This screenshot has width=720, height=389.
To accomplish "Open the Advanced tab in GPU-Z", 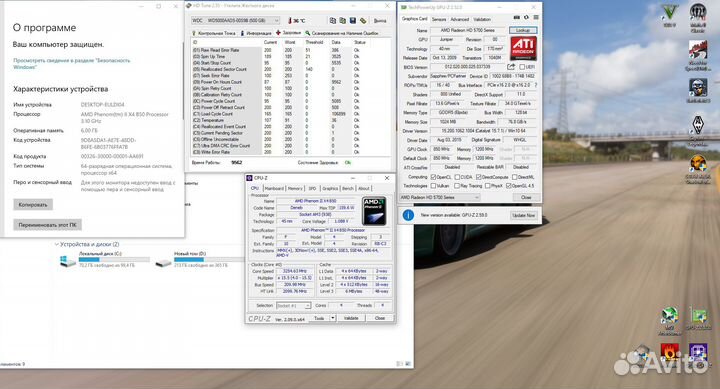I will (x=459, y=19).
